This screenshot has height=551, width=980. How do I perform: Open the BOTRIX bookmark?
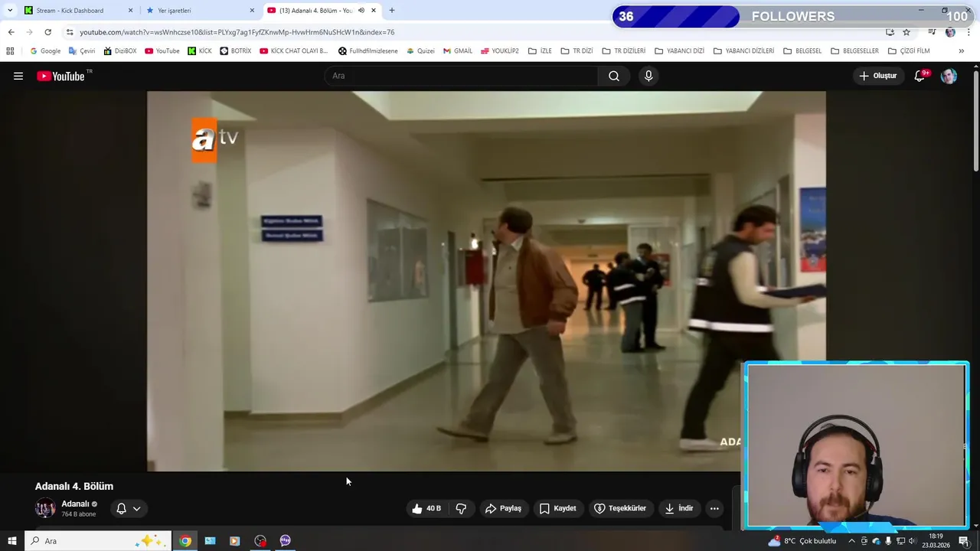[236, 51]
